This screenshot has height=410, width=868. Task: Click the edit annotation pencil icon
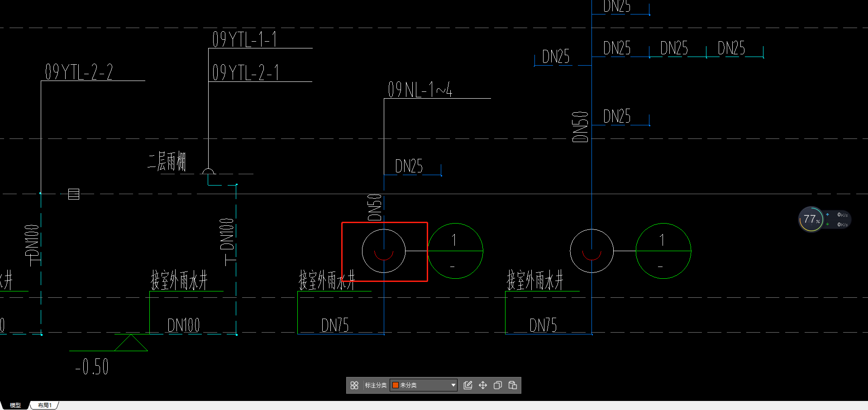tap(468, 385)
